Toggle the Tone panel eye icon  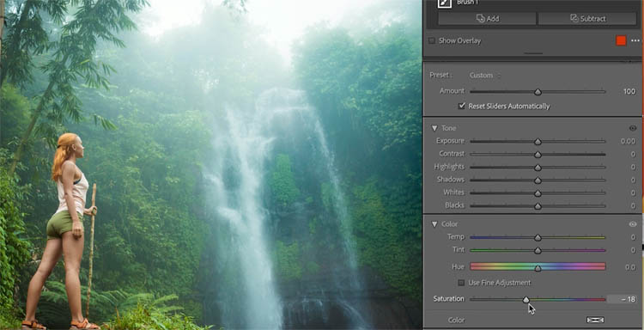tap(633, 128)
